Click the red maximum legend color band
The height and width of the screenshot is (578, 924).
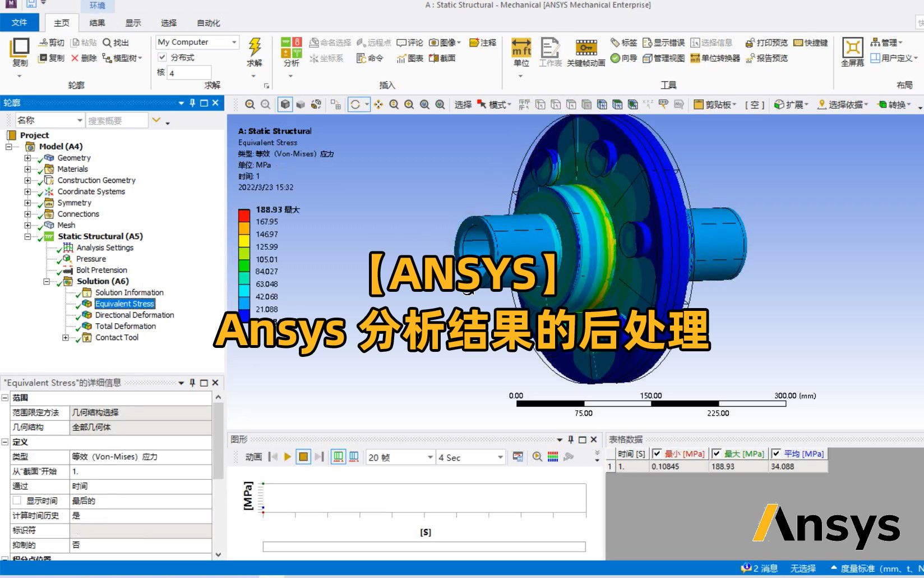244,215
